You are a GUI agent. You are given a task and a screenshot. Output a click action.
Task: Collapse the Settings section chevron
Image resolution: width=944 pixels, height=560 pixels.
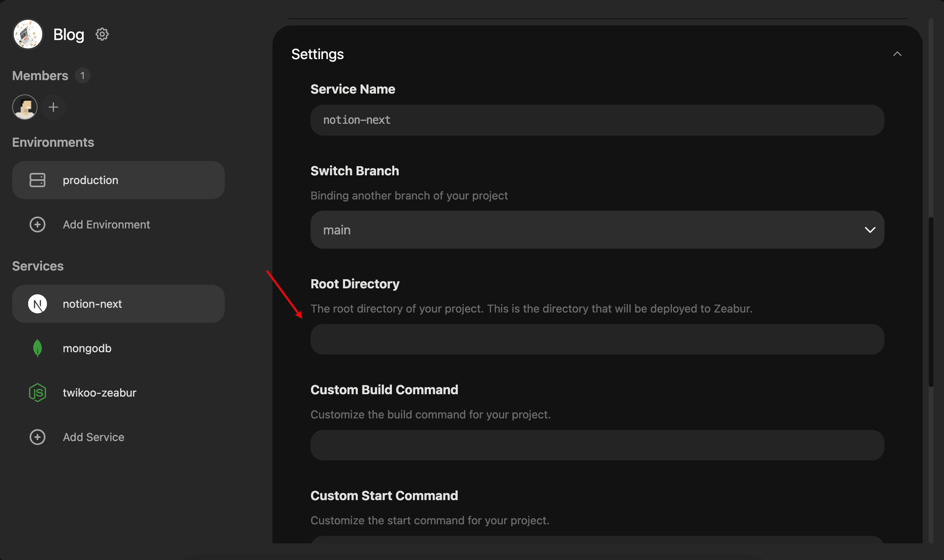[897, 54]
